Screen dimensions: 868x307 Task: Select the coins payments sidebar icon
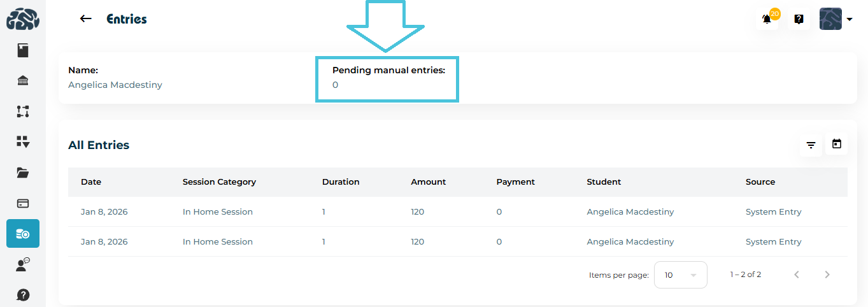[x=23, y=234]
